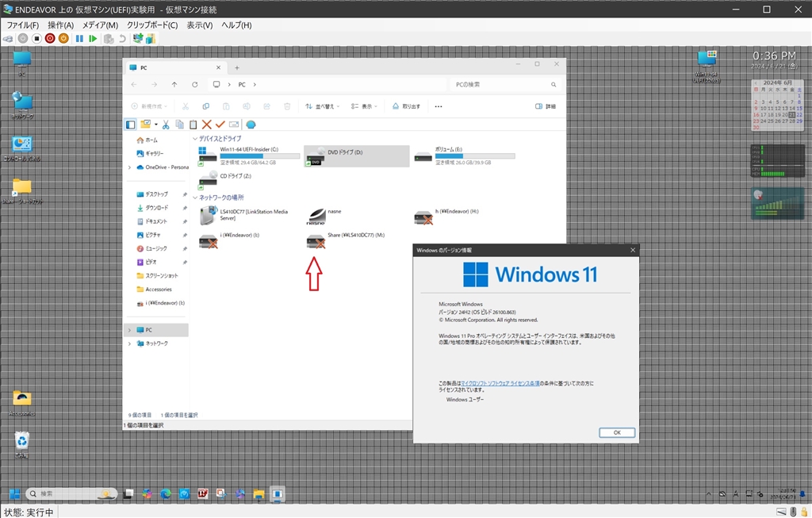Image resolution: width=812 pixels, height=518 pixels.
Task: Click Explorer's up-arrow navigation button
Action: pyautogui.click(x=174, y=84)
